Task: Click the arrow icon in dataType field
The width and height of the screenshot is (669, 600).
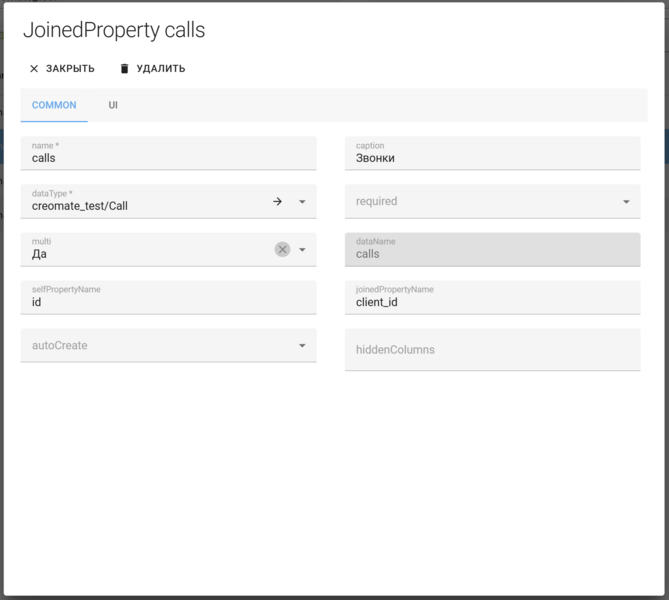Action: pos(278,202)
